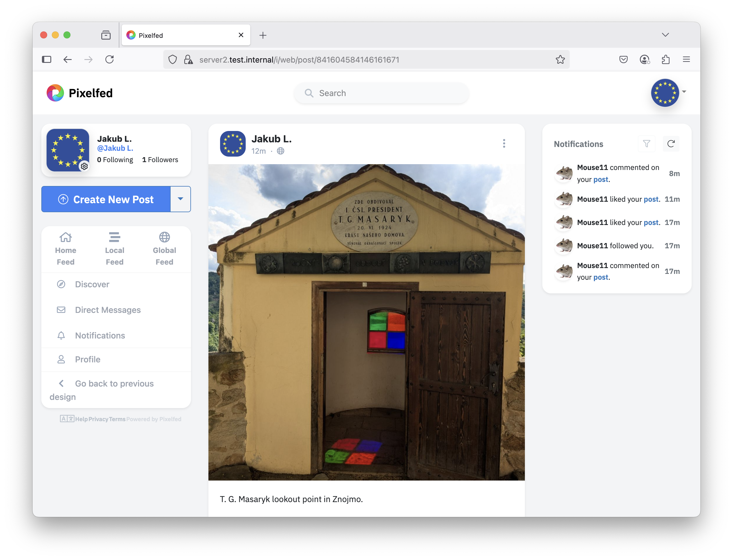Open Direct Messages from sidebar

[108, 310]
